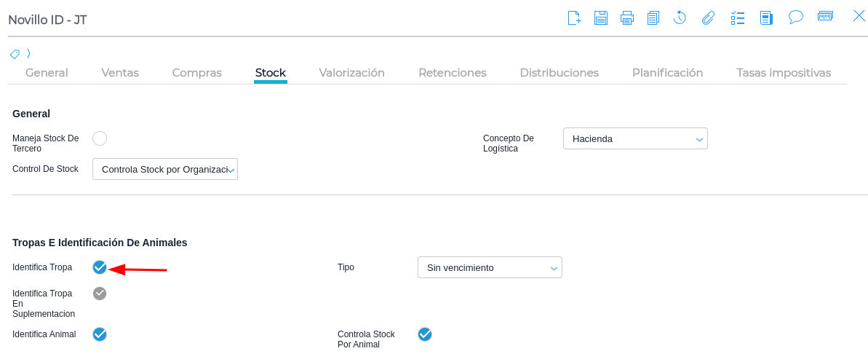Click the barcode icon
Viewport: 868px width, 362px height.
click(x=825, y=16)
